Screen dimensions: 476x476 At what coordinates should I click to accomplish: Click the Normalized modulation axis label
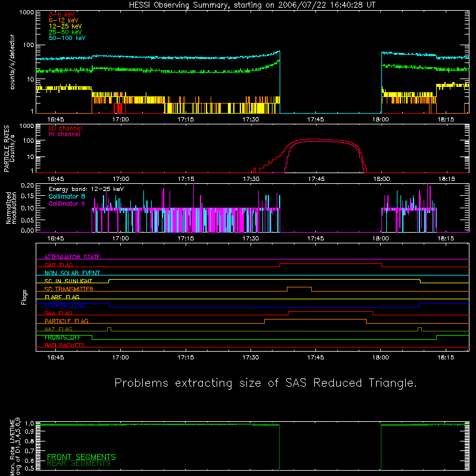(11, 208)
